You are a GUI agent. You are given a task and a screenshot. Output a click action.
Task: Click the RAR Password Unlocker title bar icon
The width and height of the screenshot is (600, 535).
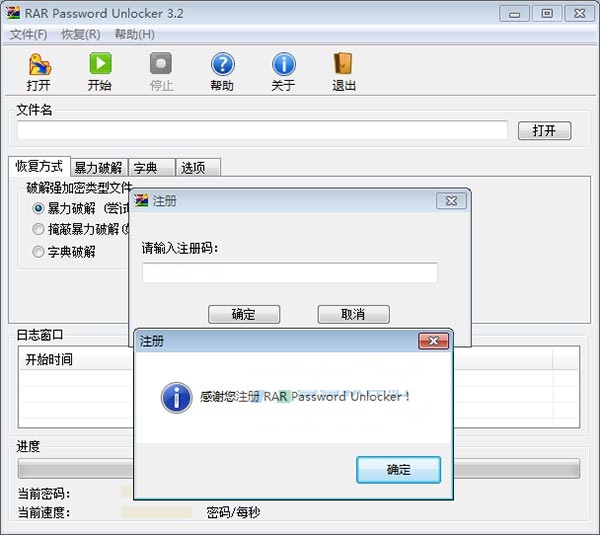tap(13, 13)
